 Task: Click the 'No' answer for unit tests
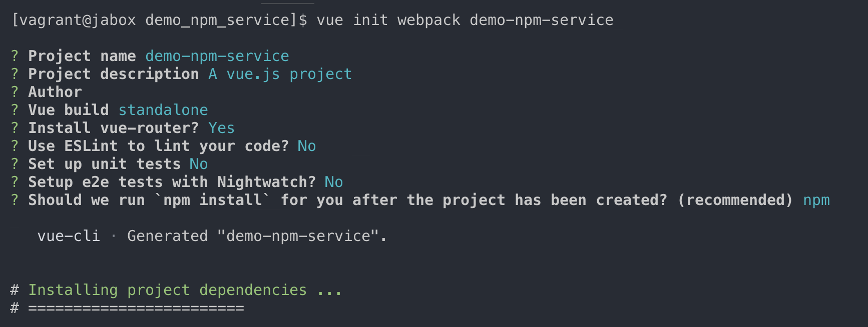(x=198, y=164)
